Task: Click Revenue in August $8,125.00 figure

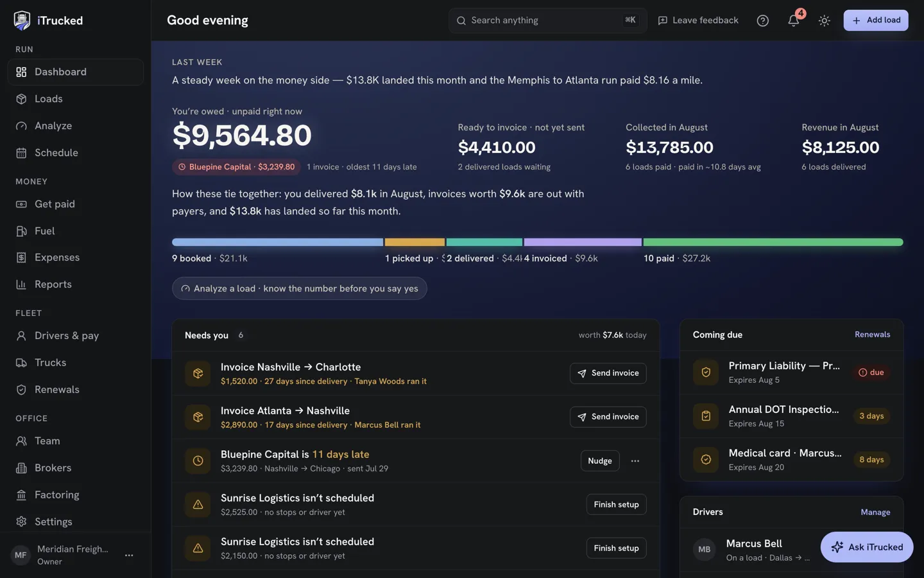Action: tap(841, 148)
